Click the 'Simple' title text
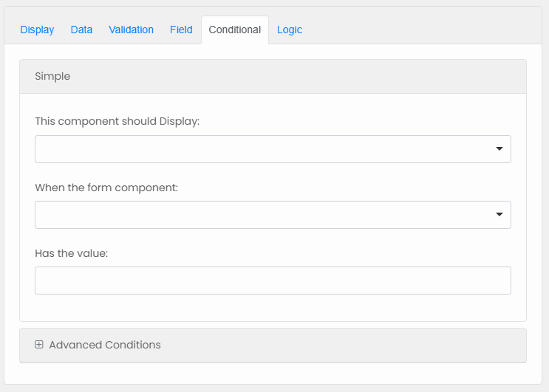This screenshot has height=392, width=549. (52, 77)
